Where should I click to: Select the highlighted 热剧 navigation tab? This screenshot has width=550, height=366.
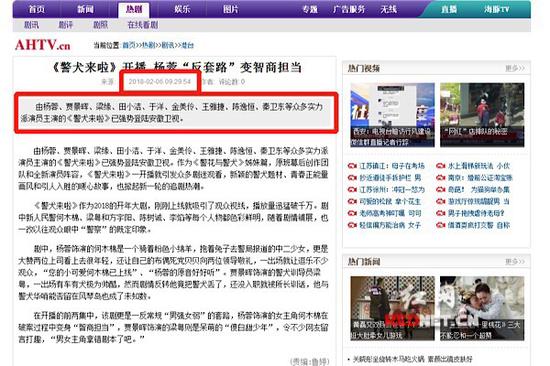(x=134, y=9)
